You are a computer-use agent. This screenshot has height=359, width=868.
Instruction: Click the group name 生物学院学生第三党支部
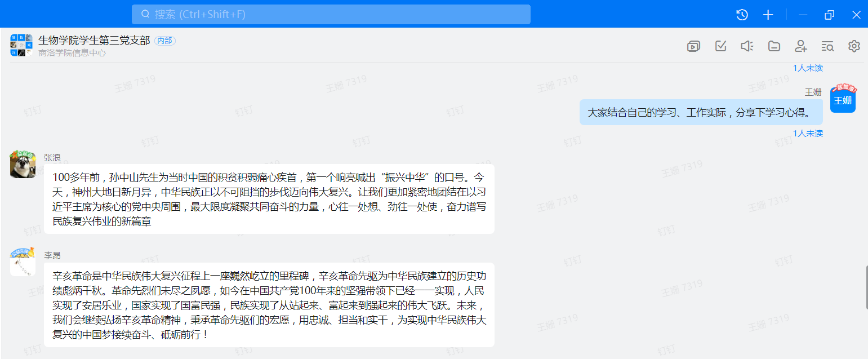[94, 41]
